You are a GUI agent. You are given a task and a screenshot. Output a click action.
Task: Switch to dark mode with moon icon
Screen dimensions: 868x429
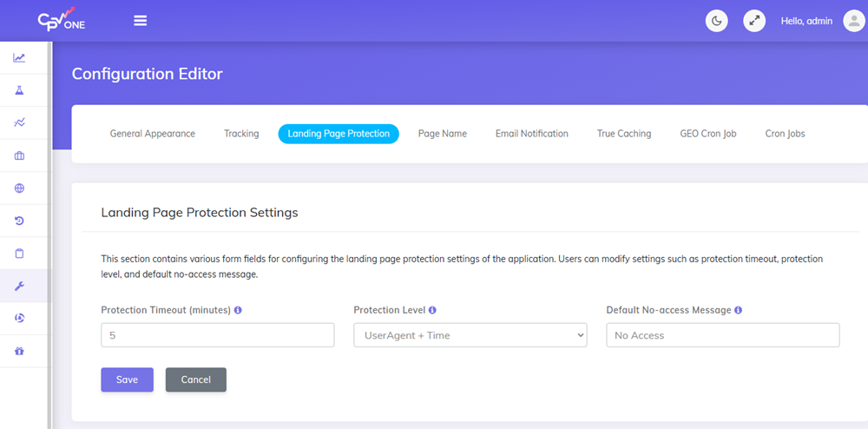716,21
